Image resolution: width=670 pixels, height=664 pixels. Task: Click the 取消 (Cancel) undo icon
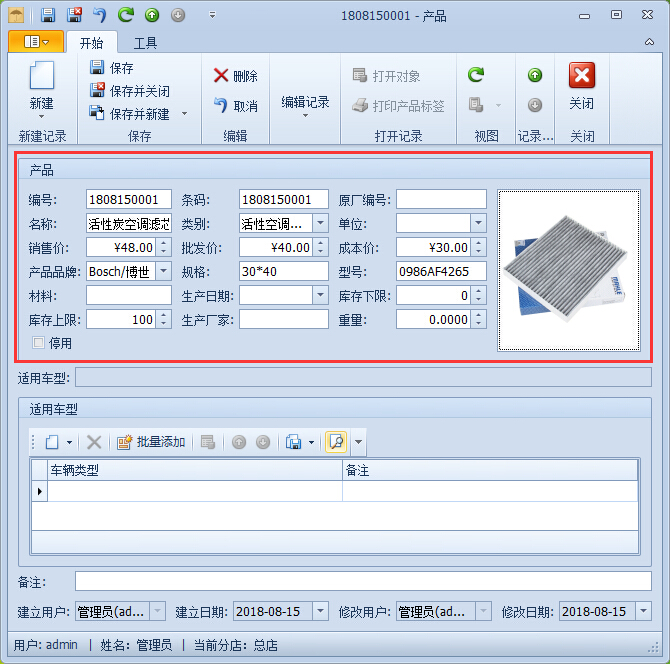pyautogui.click(x=235, y=105)
